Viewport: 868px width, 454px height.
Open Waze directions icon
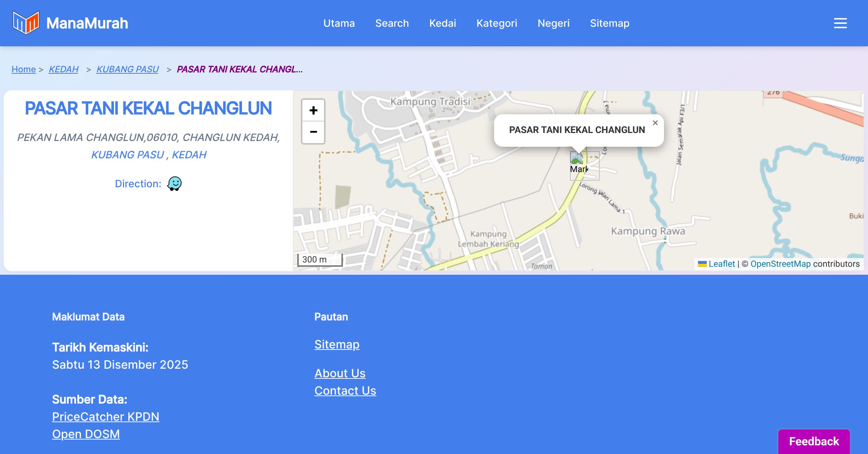point(174,184)
